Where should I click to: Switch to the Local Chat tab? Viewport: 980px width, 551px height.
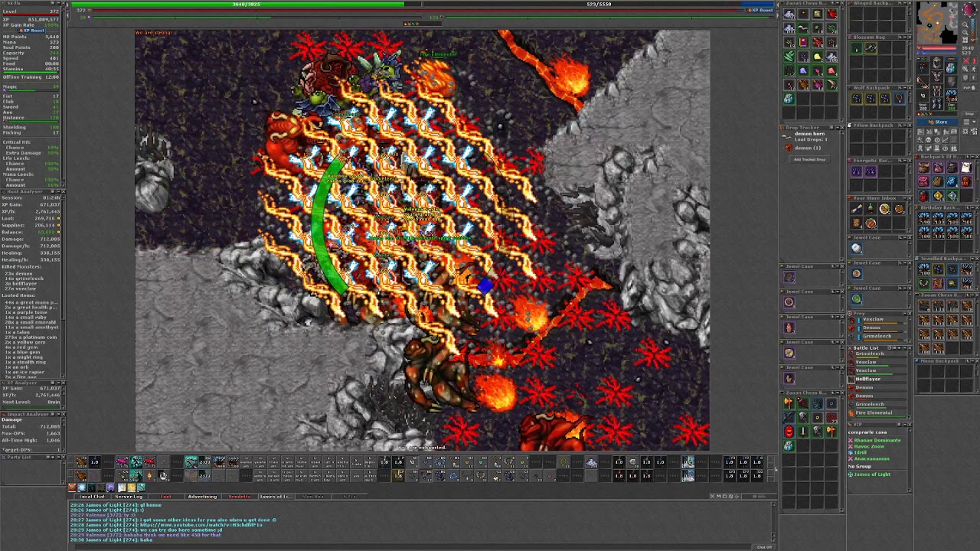(x=92, y=497)
